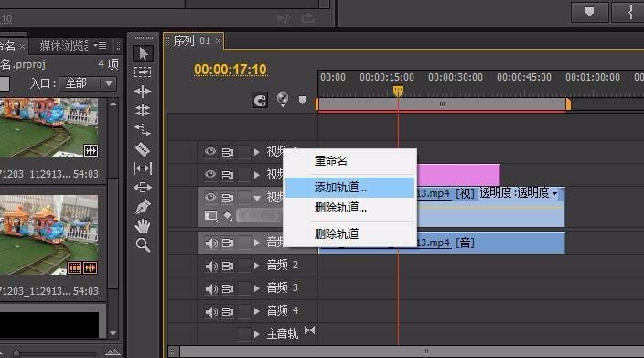Select the Slip tool
This screenshot has width=644, height=358.
[x=143, y=168]
